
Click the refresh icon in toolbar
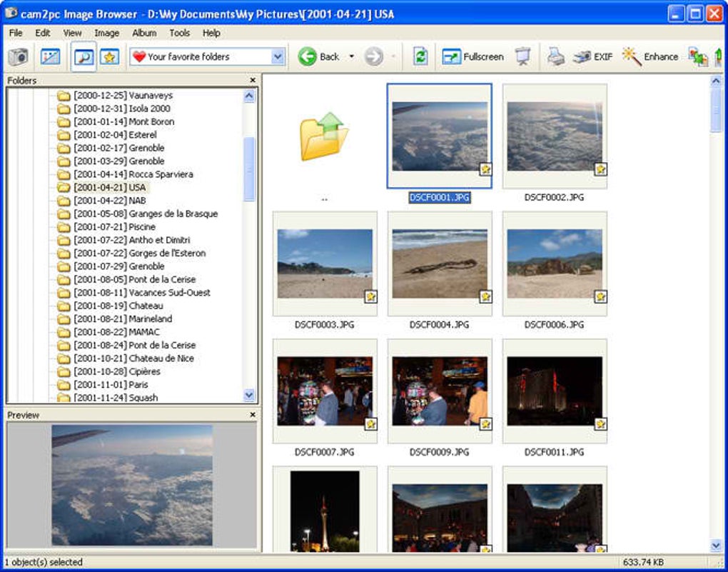(x=420, y=57)
